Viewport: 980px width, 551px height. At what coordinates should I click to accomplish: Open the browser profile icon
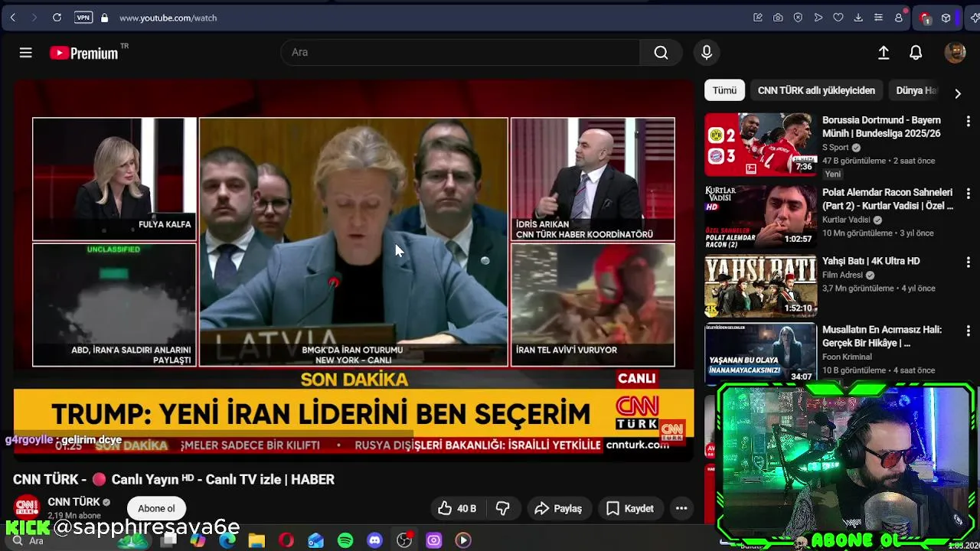click(x=899, y=18)
